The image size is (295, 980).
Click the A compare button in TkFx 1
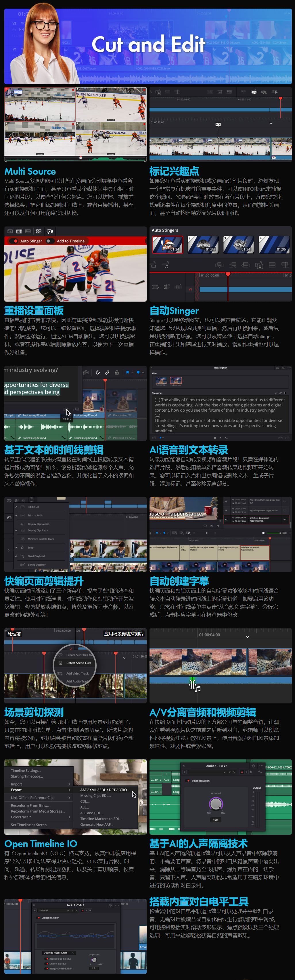point(242,772)
